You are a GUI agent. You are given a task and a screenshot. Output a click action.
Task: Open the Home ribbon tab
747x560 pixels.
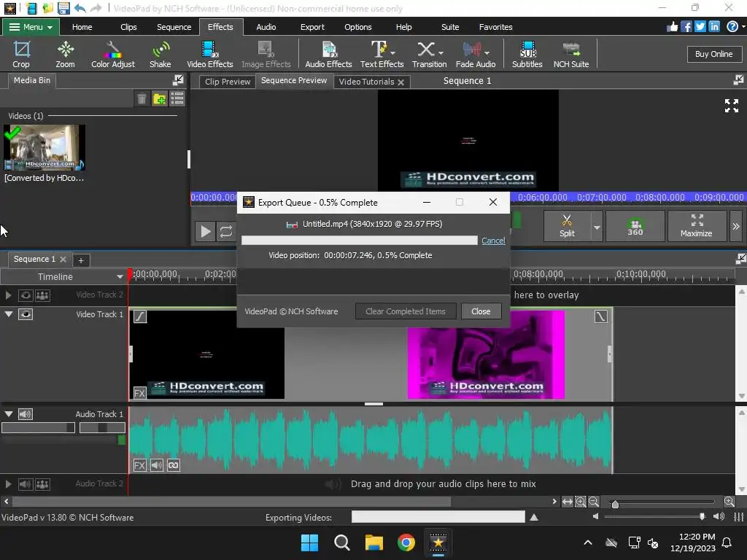coord(82,27)
